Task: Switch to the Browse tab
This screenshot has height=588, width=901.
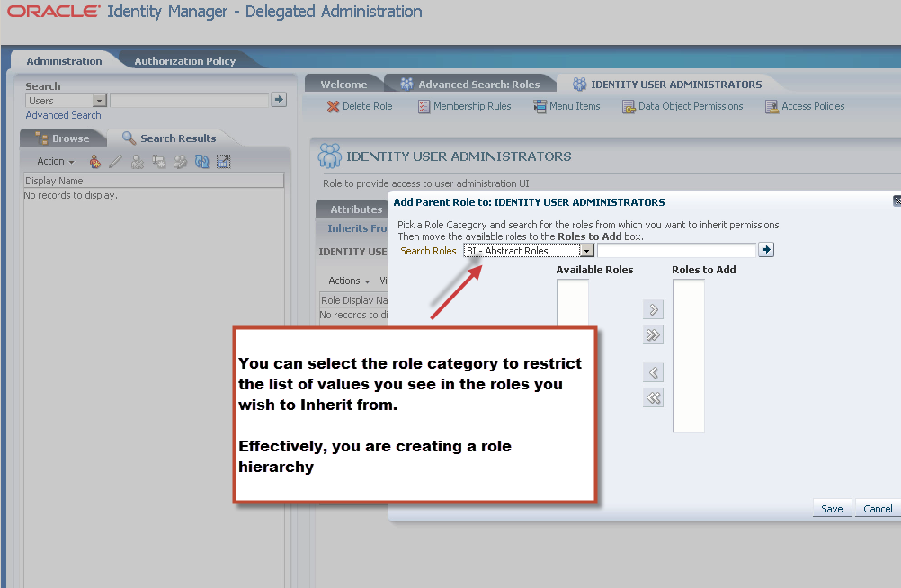Action: click(x=64, y=138)
